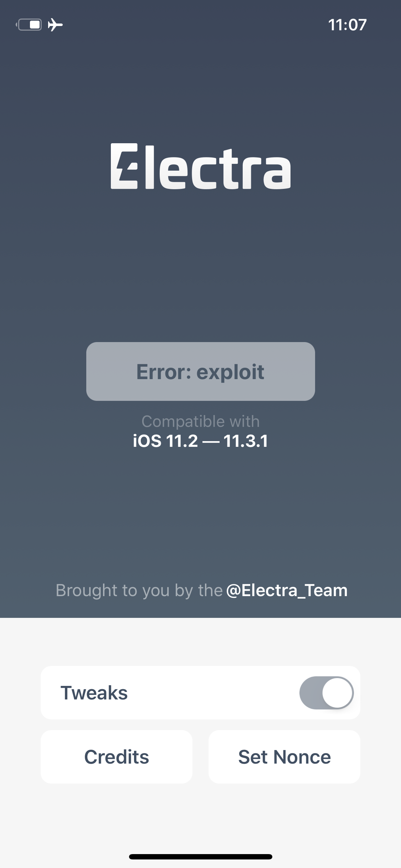Toggle the Tweaks switch

click(x=327, y=693)
